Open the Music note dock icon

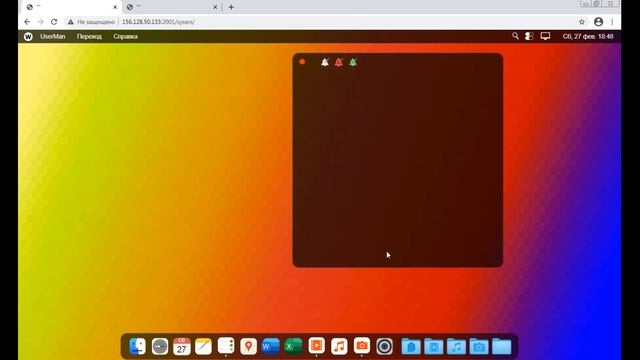click(x=339, y=346)
